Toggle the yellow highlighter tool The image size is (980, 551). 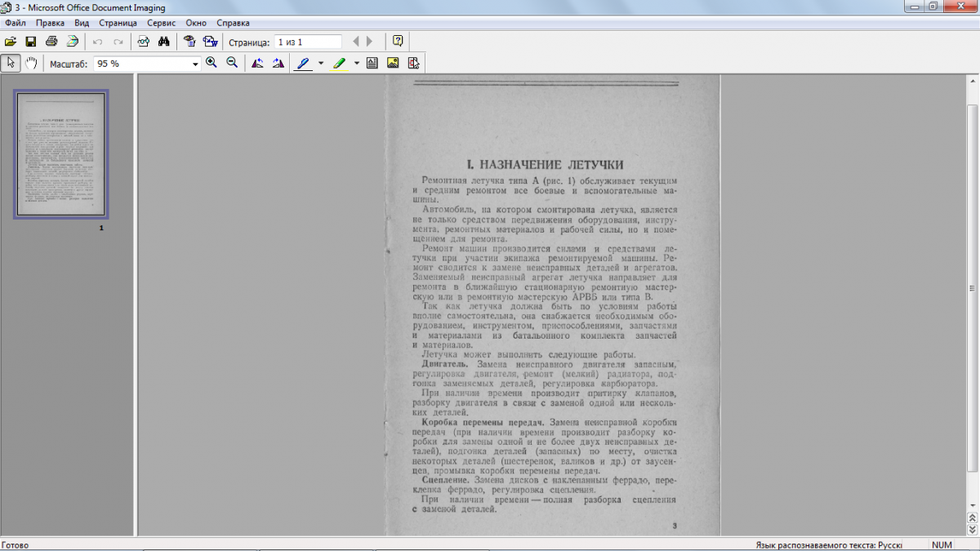point(339,63)
